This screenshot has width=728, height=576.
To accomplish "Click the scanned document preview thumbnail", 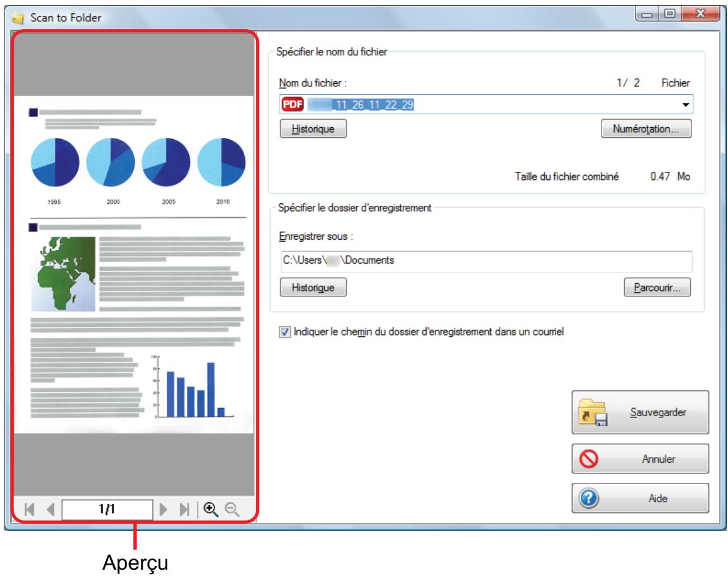I will tap(134, 265).
